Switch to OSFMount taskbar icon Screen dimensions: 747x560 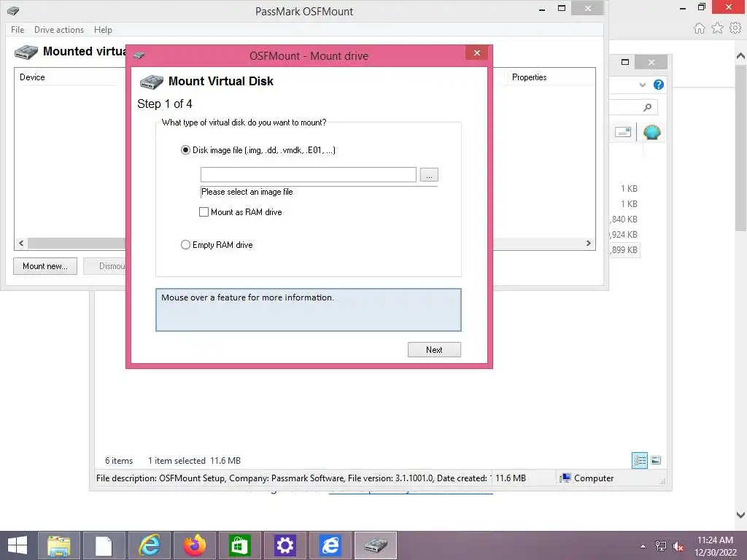coord(376,545)
